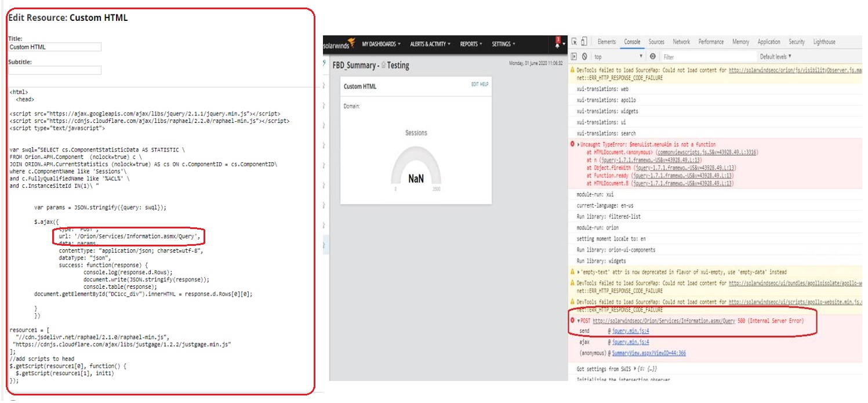Open the Security tab

pos(797,42)
